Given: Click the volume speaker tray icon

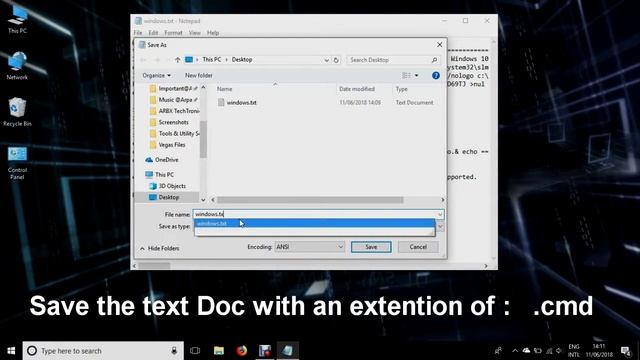Looking at the screenshot, I should pyautogui.click(x=558, y=351).
